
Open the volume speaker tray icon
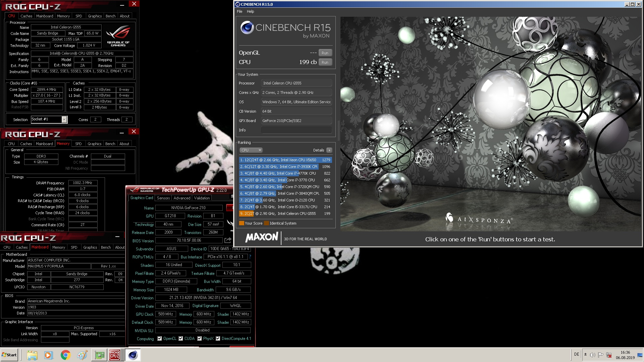point(592,355)
